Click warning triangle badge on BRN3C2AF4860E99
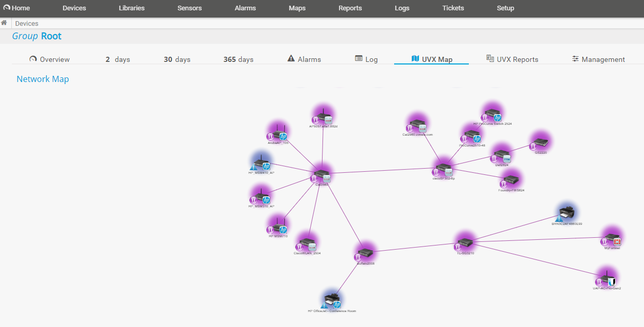This screenshot has height=327, width=644. 558,218
